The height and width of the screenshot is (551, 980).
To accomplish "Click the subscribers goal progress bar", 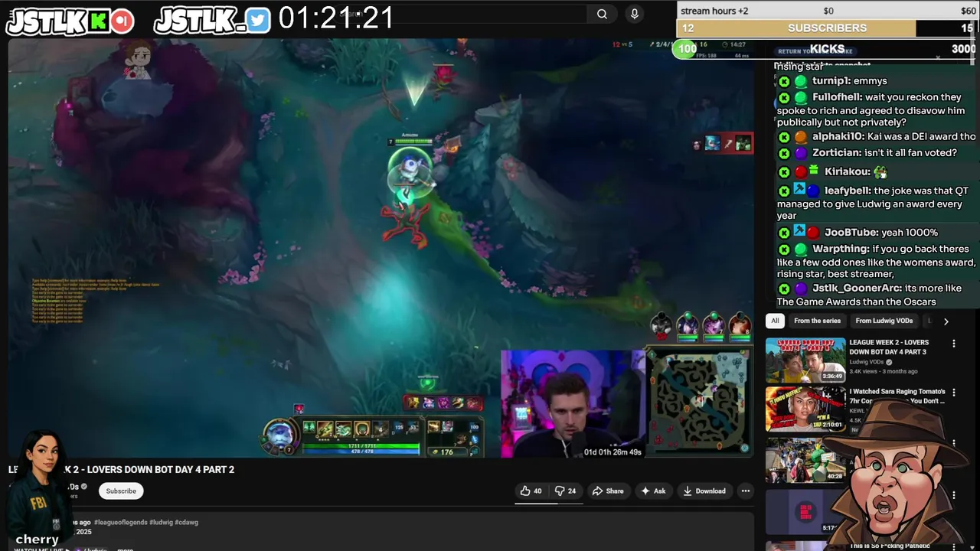I will [x=828, y=28].
